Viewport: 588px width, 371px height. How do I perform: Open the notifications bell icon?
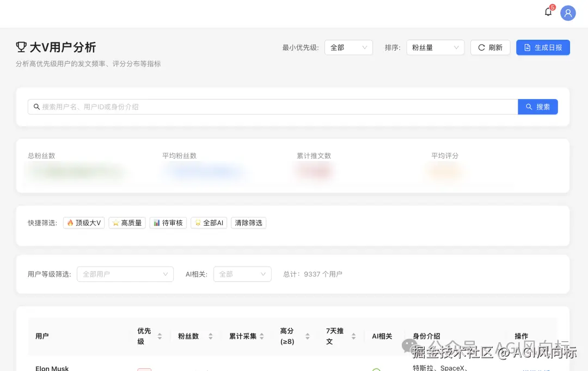pyautogui.click(x=548, y=12)
